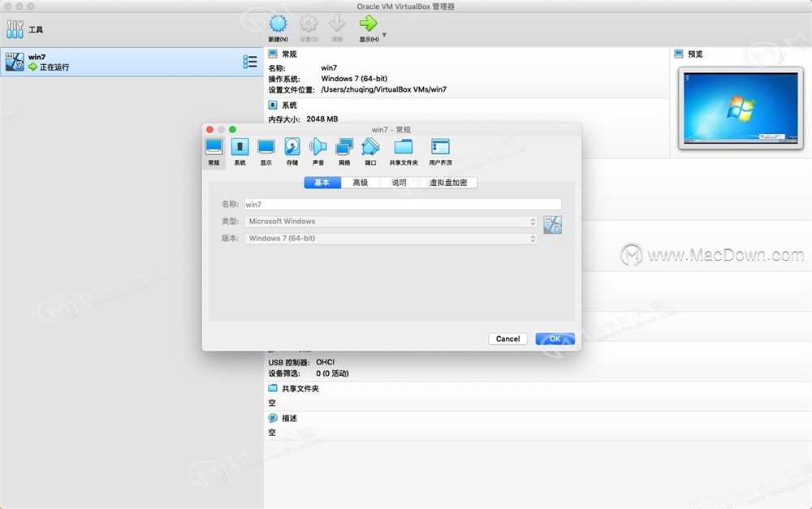Click the Description (描述) section header icon
This screenshot has width=812, height=509.
[273, 418]
